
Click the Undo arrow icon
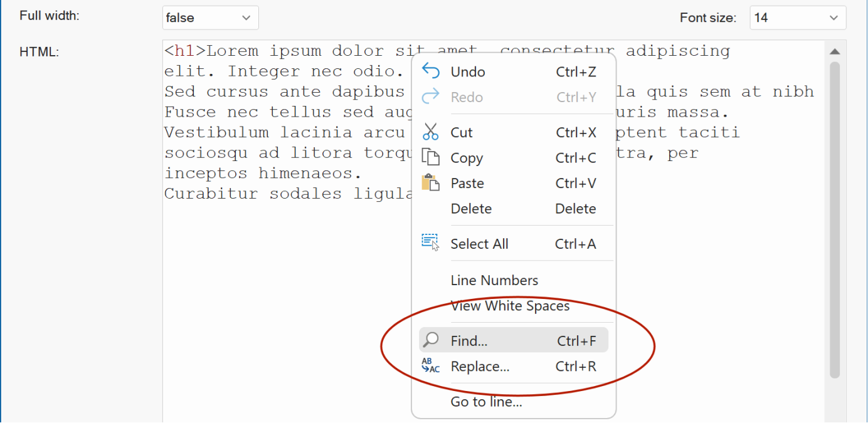click(x=431, y=71)
